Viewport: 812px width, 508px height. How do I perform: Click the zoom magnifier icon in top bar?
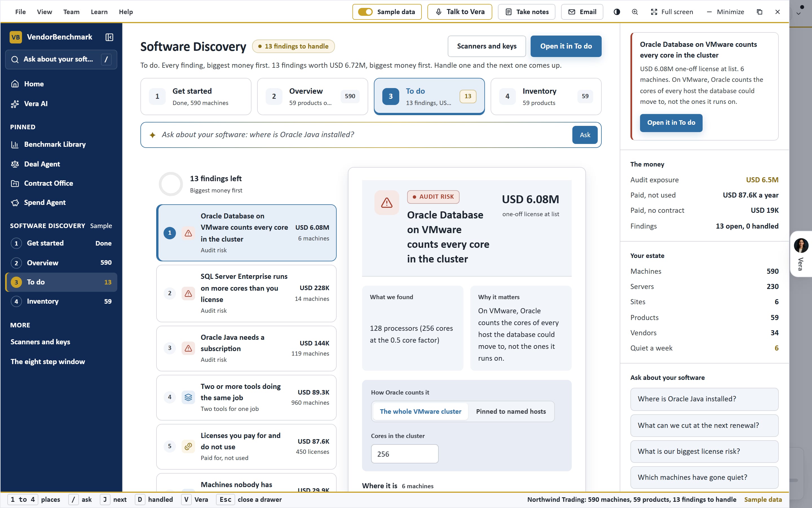coord(635,12)
